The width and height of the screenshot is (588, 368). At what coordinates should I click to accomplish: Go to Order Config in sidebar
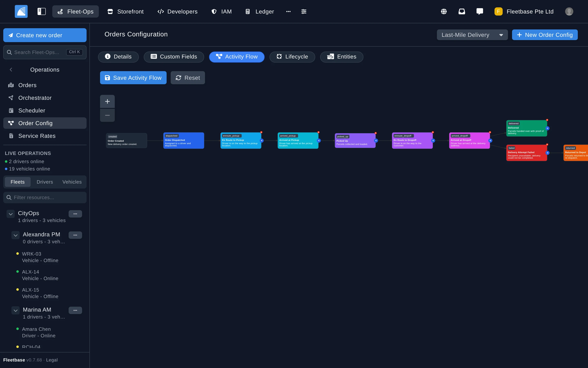tap(45, 123)
